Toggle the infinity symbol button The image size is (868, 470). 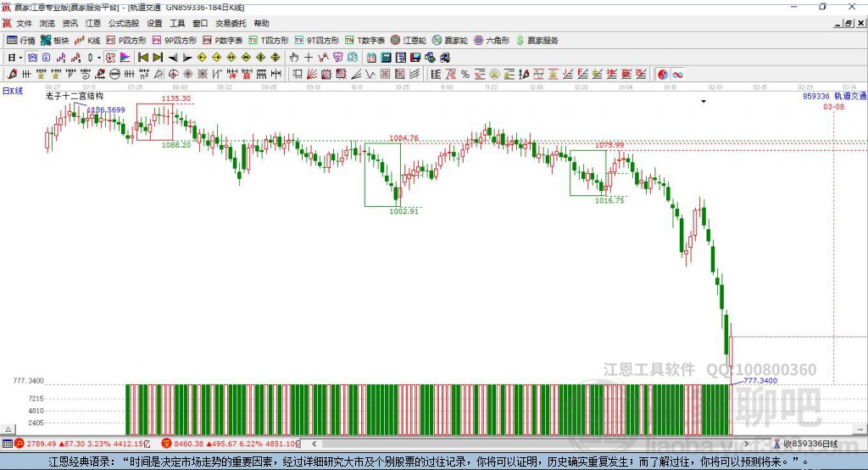click(677, 75)
